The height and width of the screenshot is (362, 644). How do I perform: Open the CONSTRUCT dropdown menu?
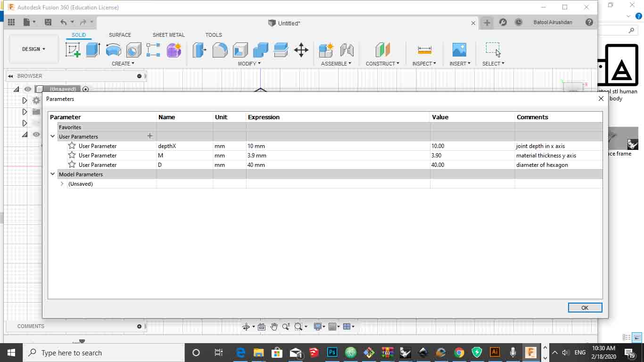point(382,64)
